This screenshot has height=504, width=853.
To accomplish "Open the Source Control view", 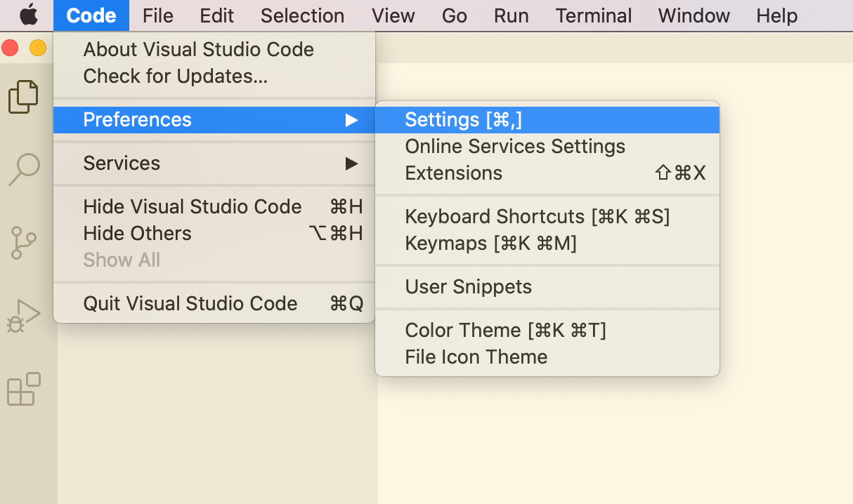I will pyautogui.click(x=24, y=242).
